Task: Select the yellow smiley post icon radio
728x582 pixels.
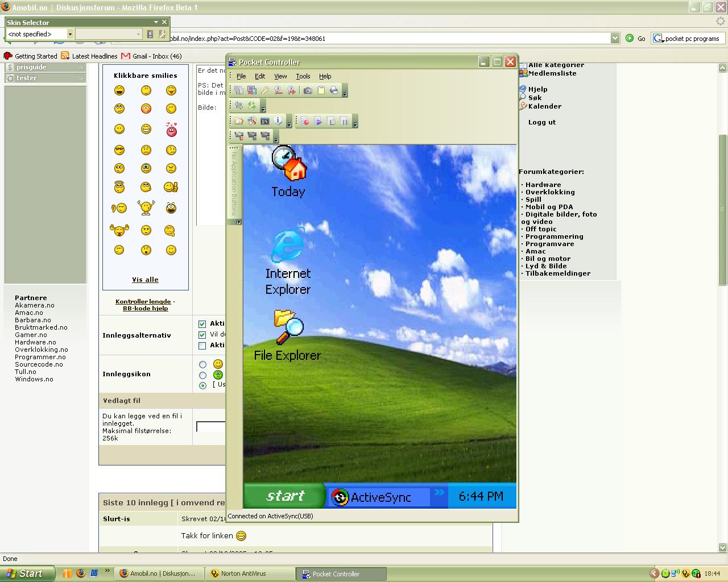Action: (202, 364)
